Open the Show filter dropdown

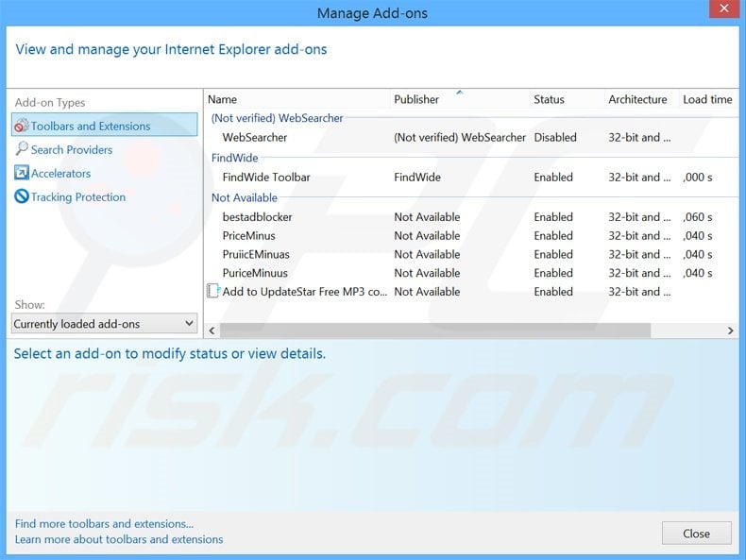(104, 324)
